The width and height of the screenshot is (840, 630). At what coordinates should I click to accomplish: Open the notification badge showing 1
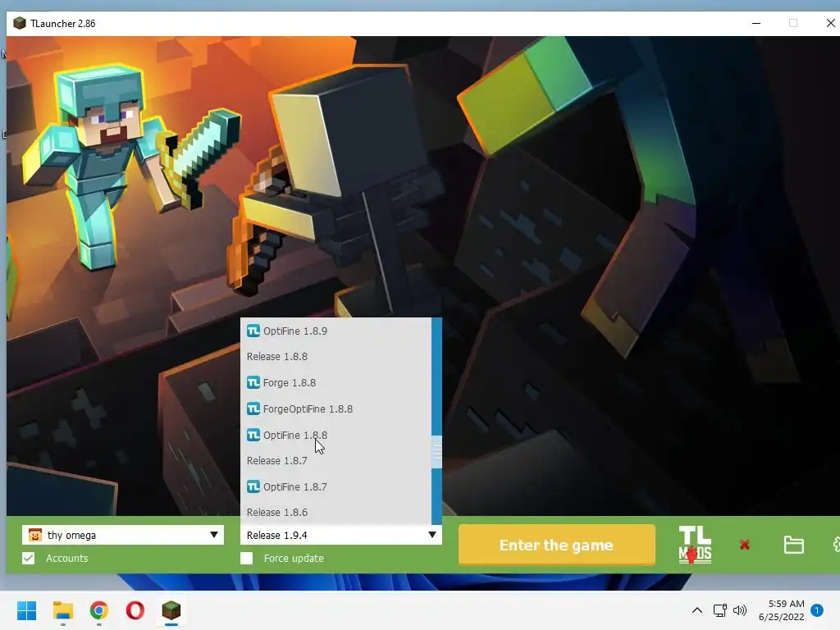(817, 610)
